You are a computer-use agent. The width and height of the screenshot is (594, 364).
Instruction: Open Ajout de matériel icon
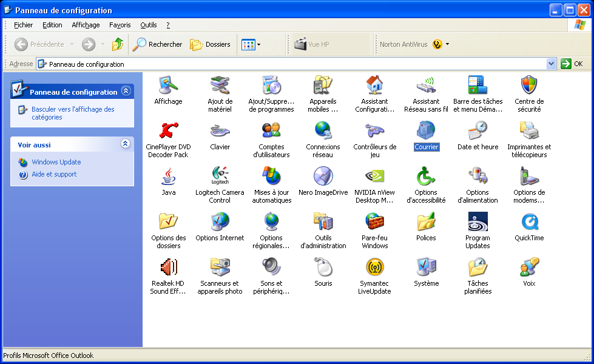click(x=220, y=86)
